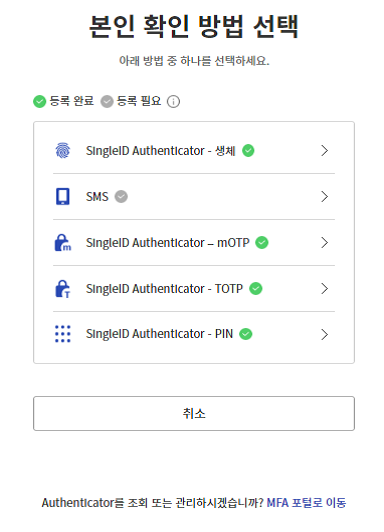Click the green 등록 완료 legend icon
The image size is (384, 532).
[39, 101]
